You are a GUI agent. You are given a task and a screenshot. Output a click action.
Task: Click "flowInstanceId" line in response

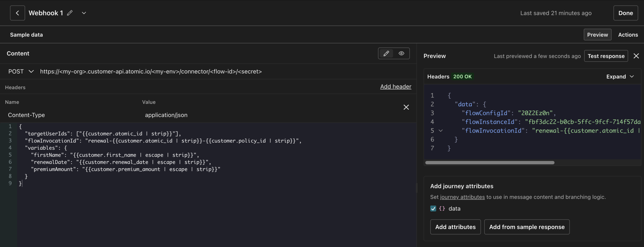tap(551, 122)
